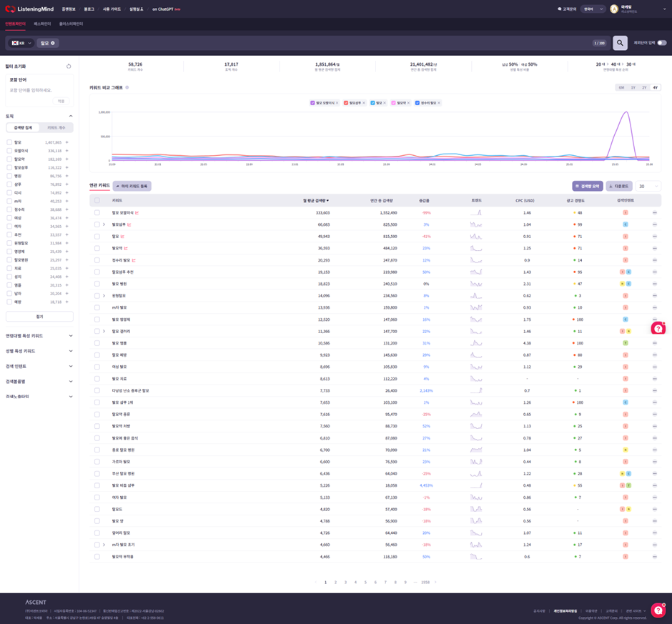Select the 2Y time range tab
672x624 pixels.
click(644, 88)
